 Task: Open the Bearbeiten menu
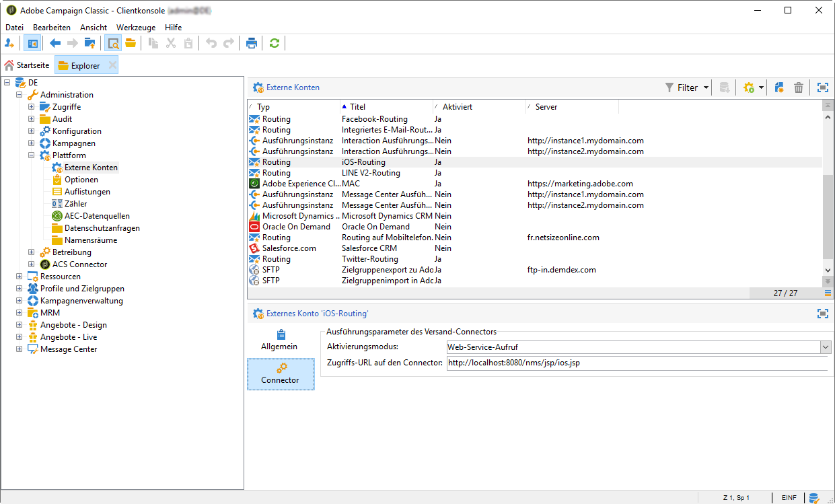pyautogui.click(x=52, y=28)
